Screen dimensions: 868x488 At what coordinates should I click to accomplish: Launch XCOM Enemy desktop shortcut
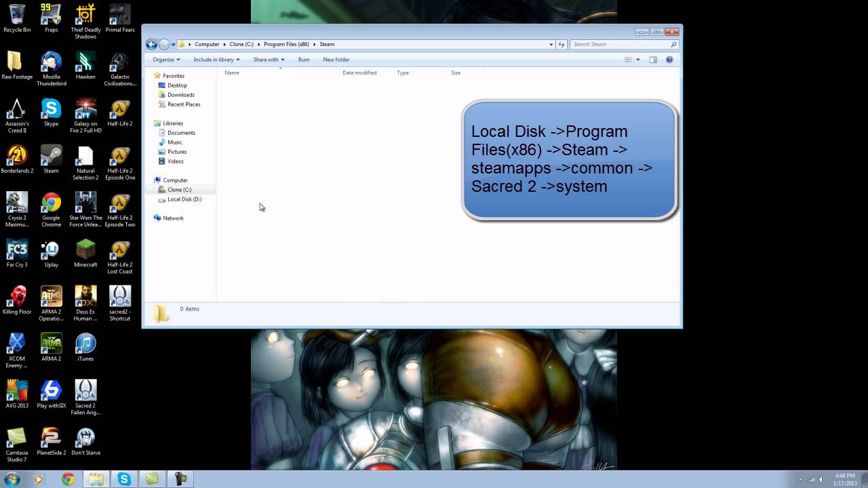[17, 351]
